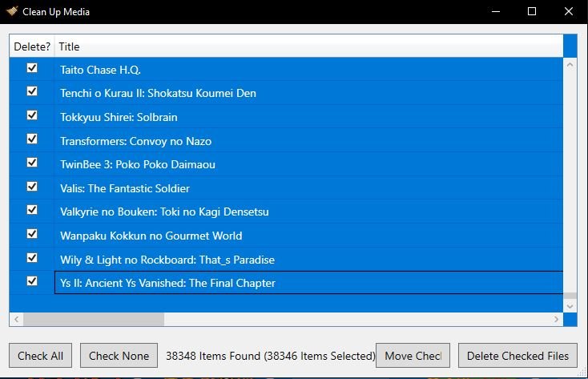The image size is (588, 379).
Task: Select Ys II: Ancient Ys Vanished title
Action: point(167,283)
